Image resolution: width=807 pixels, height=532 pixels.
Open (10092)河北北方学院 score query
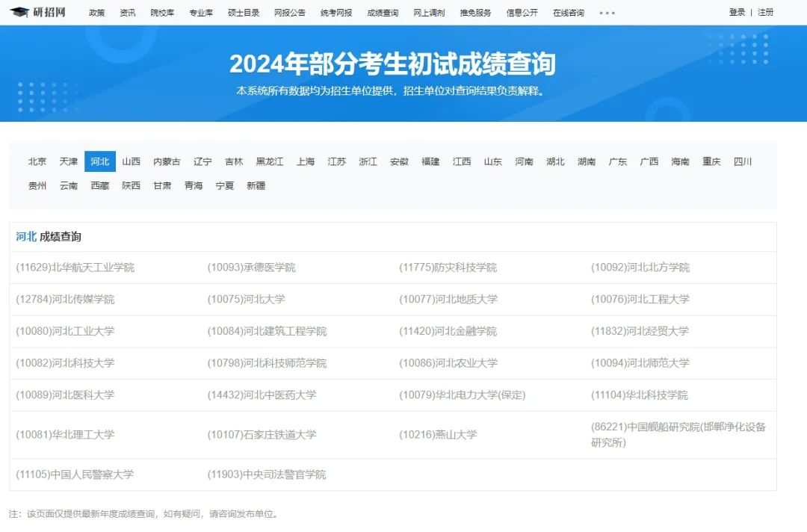[x=640, y=267]
